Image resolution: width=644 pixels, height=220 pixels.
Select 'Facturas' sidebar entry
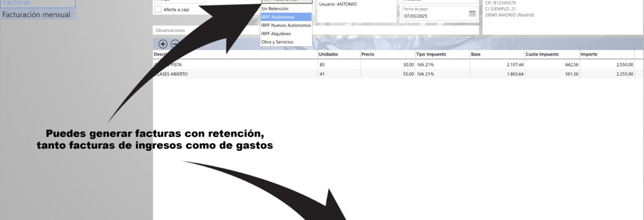(x=38, y=3)
